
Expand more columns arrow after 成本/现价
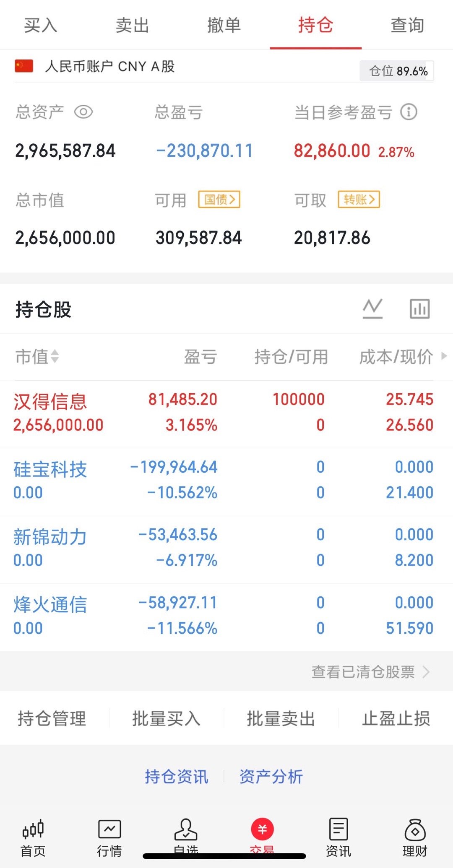(444, 356)
